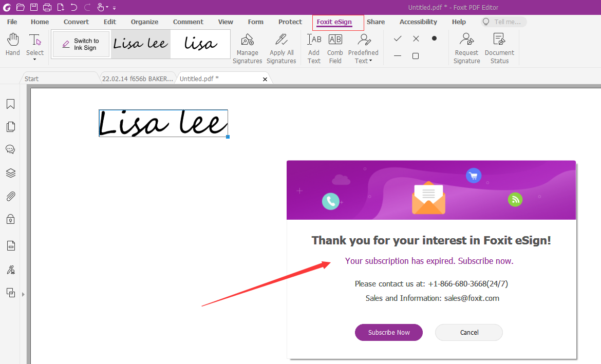Switch to the View ribbon tab

click(x=226, y=22)
